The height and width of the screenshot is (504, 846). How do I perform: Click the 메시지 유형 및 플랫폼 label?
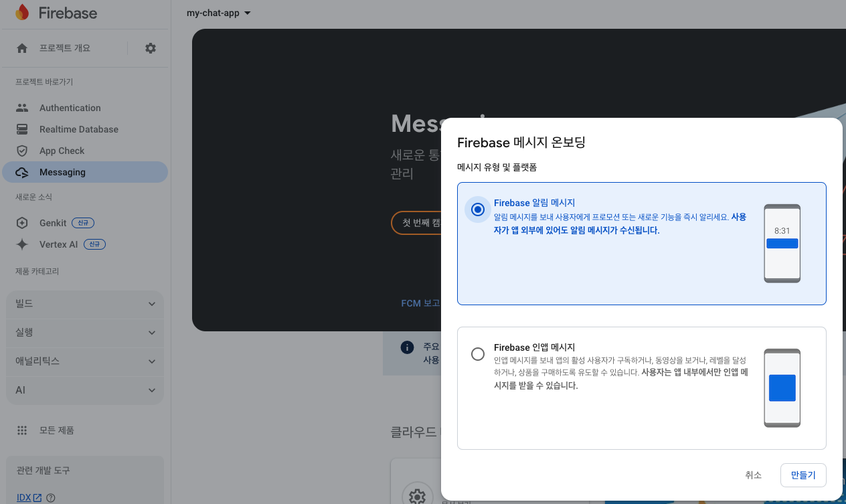tap(497, 167)
